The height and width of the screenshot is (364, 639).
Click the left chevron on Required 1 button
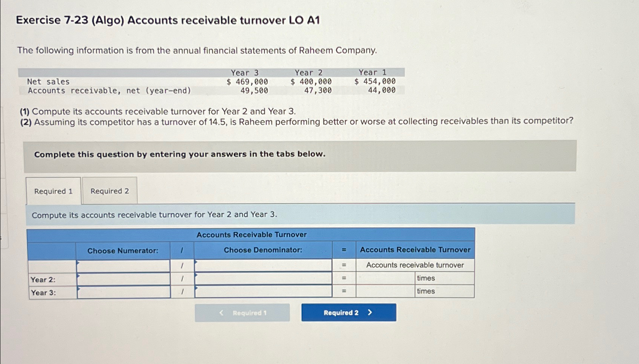tap(221, 313)
